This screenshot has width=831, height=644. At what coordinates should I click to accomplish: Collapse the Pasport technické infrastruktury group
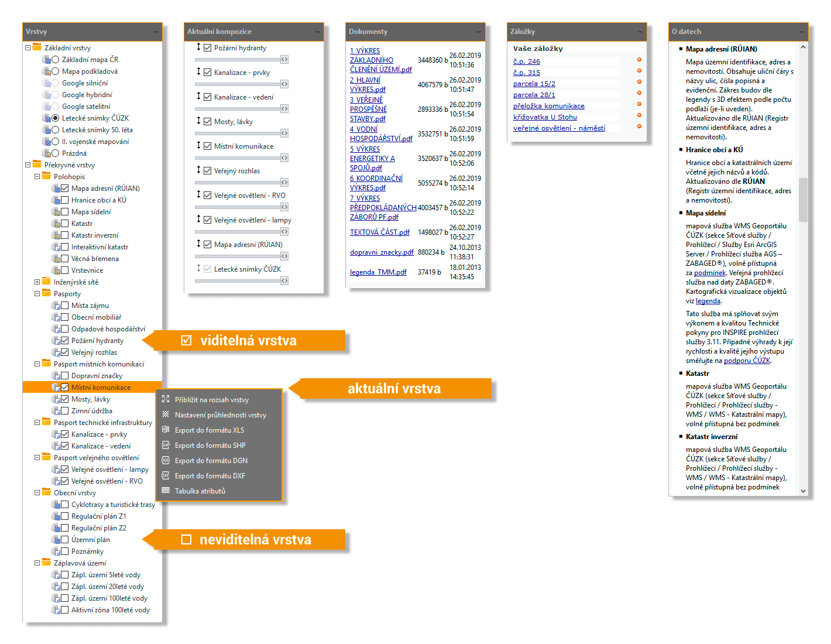37,423
